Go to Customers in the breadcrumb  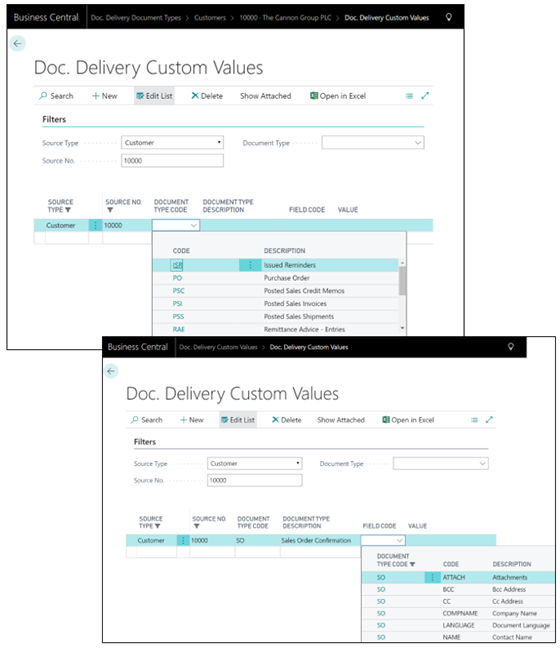(210, 18)
